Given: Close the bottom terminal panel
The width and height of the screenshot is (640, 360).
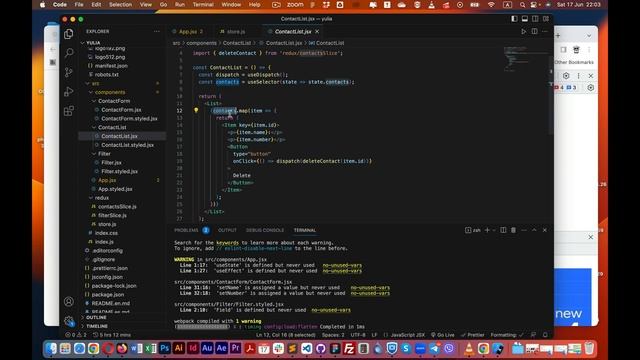Looking at the screenshot, I should tap(544, 230).
